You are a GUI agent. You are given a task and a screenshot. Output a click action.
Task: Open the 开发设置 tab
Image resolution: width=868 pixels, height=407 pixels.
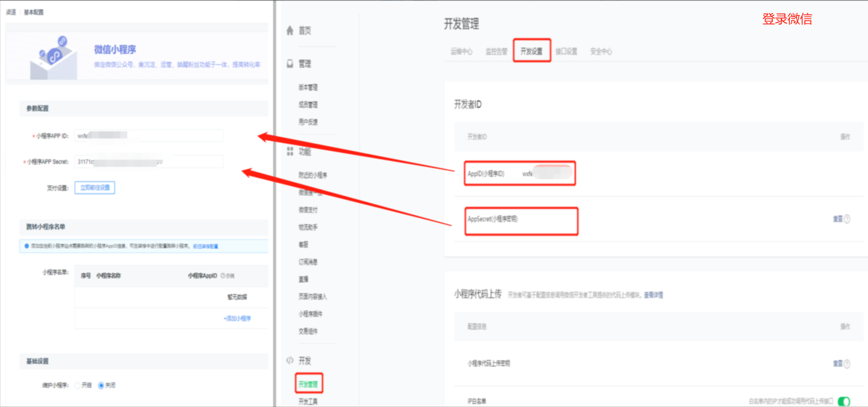(x=532, y=51)
